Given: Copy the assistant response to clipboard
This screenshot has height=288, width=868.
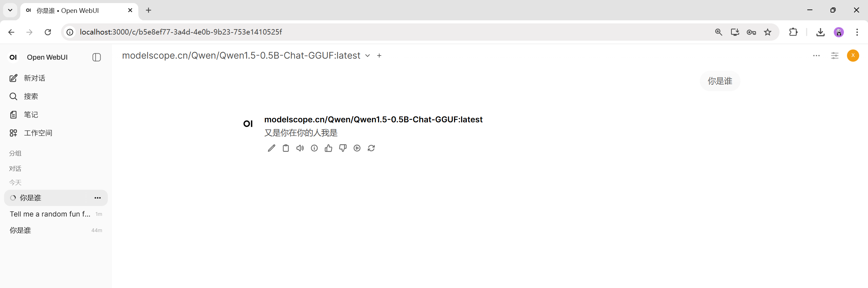Looking at the screenshot, I should tap(286, 148).
